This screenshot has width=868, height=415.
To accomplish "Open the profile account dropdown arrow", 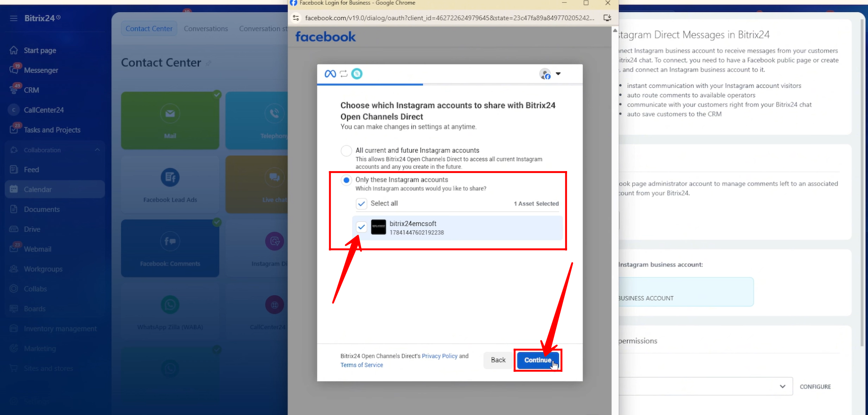I will tap(558, 74).
